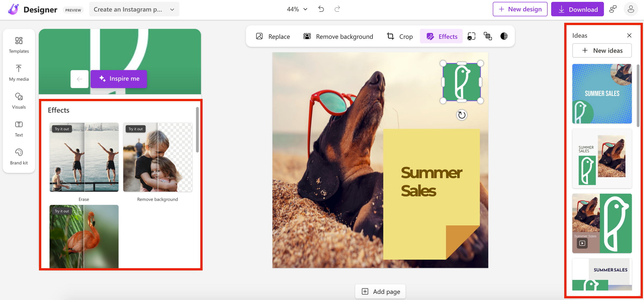Open the Visuals panel
Image resolution: width=644 pixels, height=300 pixels.
[19, 101]
